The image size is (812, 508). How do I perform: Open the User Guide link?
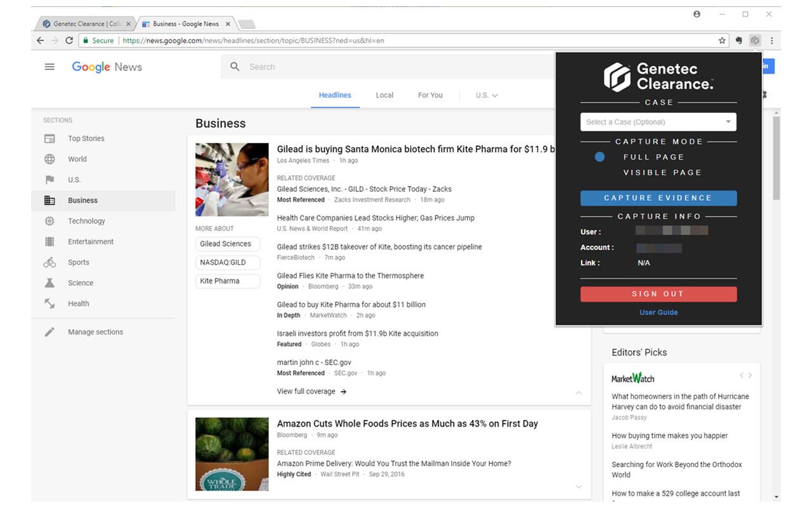pyautogui.click(x=658, y=312)
